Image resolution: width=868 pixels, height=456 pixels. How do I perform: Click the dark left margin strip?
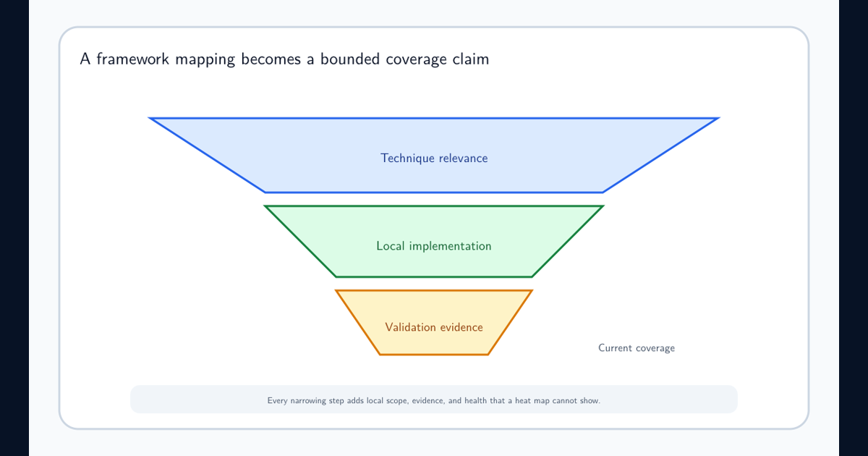click(14, 228)
